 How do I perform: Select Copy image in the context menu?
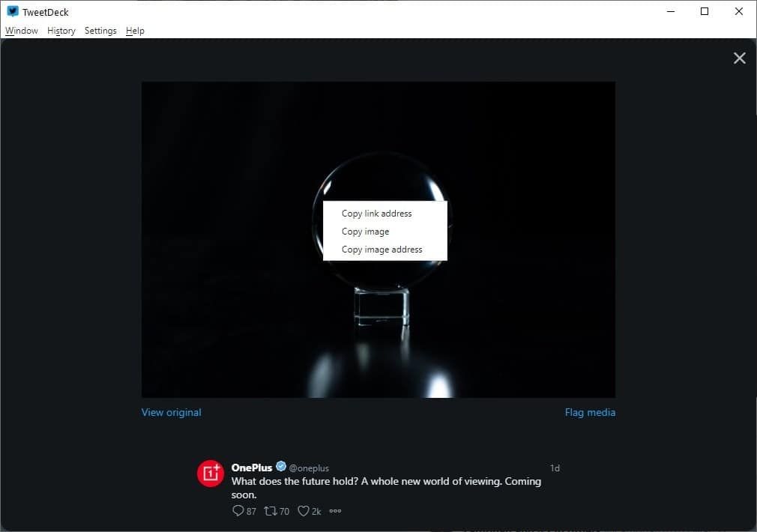coord(384,232)
